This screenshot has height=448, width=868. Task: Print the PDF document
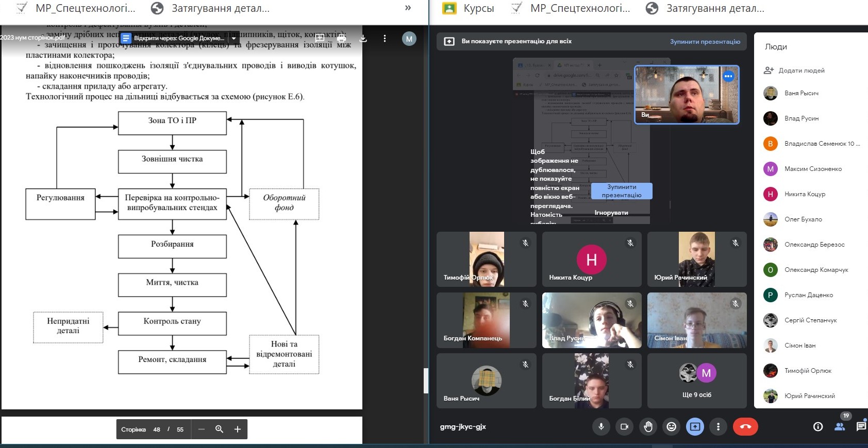(x=341, y=38)
